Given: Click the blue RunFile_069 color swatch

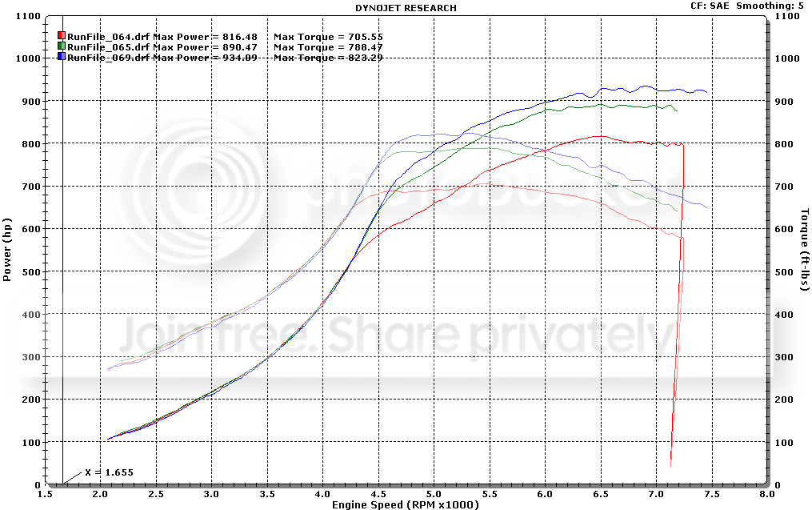Looking at the screenshot, I should (x=61, y=56).
